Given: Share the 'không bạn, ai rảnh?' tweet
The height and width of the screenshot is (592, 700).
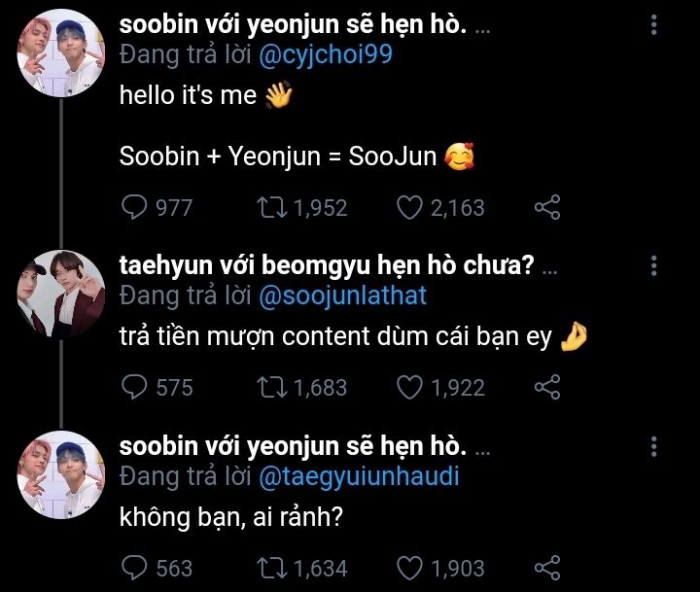Looking at the screenshot, I should tap(547, 568).
